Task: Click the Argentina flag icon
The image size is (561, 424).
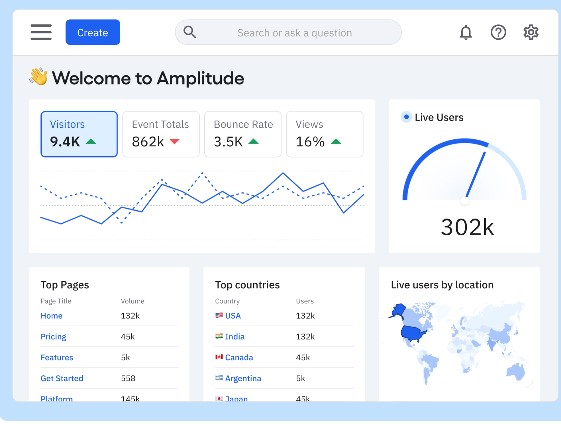Action: (x=219, y=378)
